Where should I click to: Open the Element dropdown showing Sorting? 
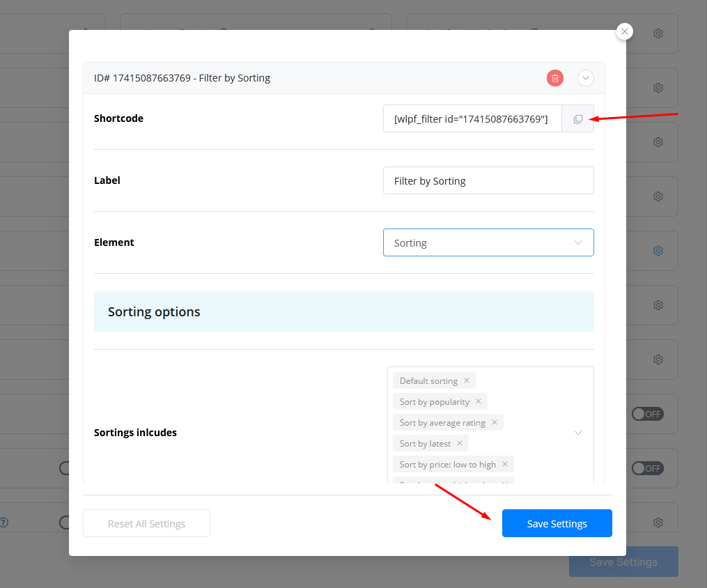click(x=488, y=243)
